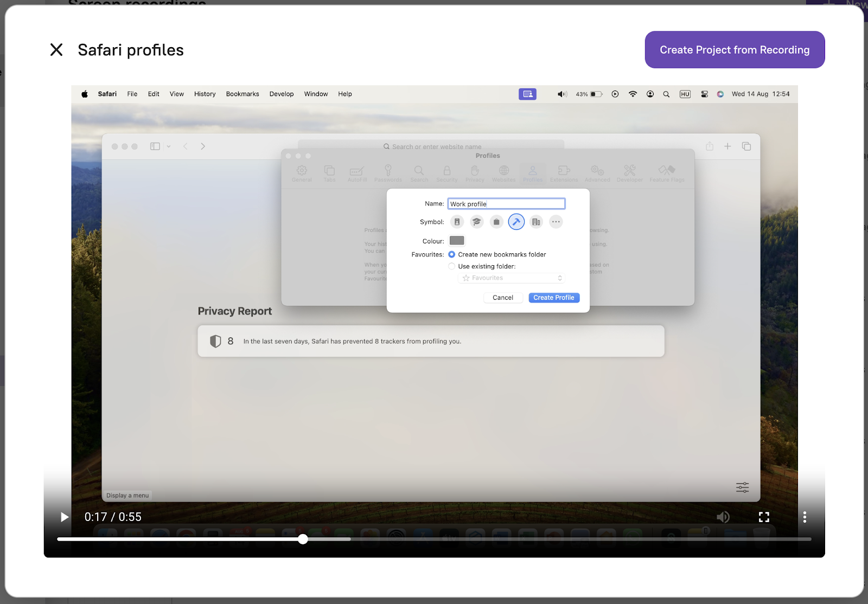Open the Develop menu
868x604 pixels.
point(281,94)
